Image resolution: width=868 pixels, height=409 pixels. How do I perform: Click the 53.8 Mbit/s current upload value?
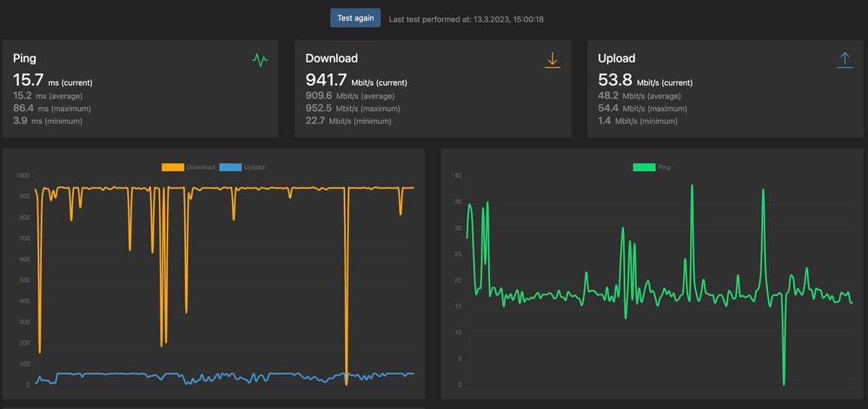645,81
